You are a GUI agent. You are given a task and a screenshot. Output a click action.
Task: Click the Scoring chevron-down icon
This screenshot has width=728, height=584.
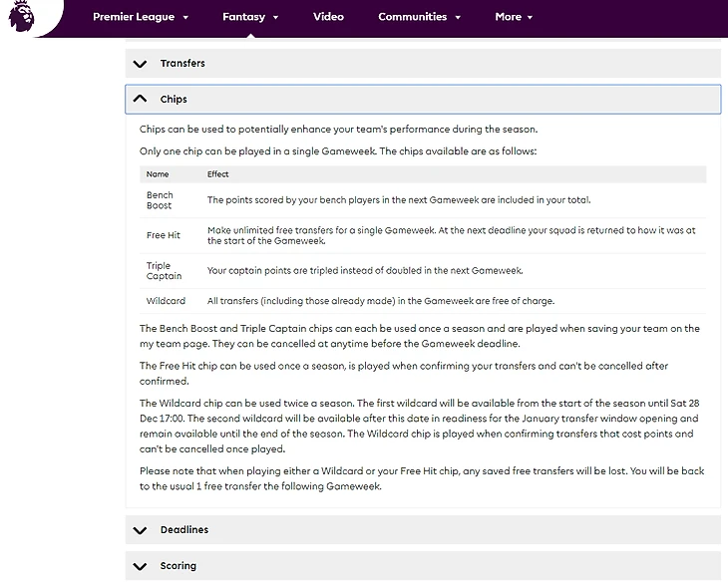tap(140, 566)
